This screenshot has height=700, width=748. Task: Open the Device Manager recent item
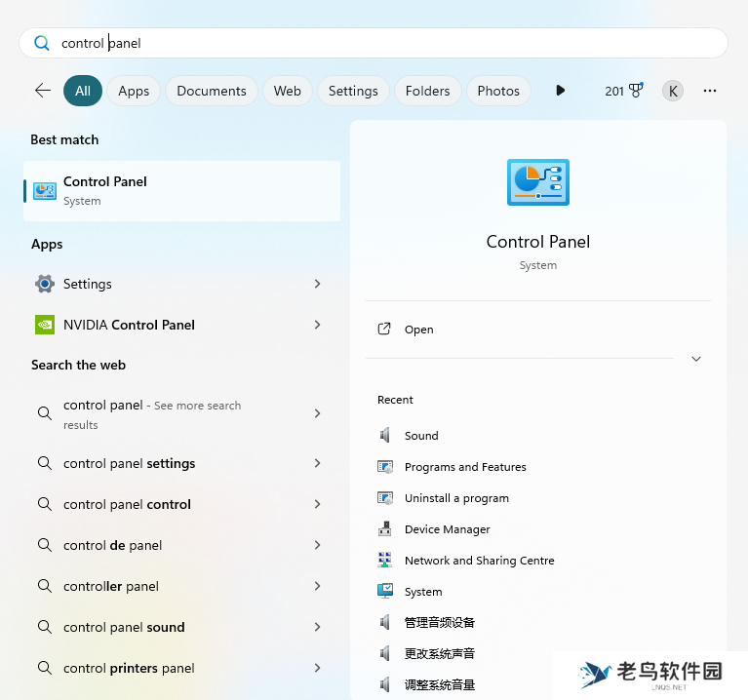tap(447, 529)
